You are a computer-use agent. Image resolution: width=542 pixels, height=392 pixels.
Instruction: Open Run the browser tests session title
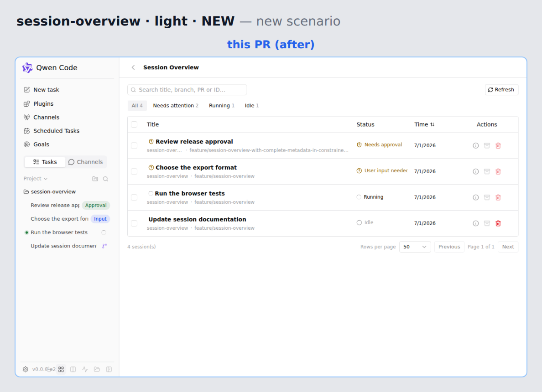point(189,193)
